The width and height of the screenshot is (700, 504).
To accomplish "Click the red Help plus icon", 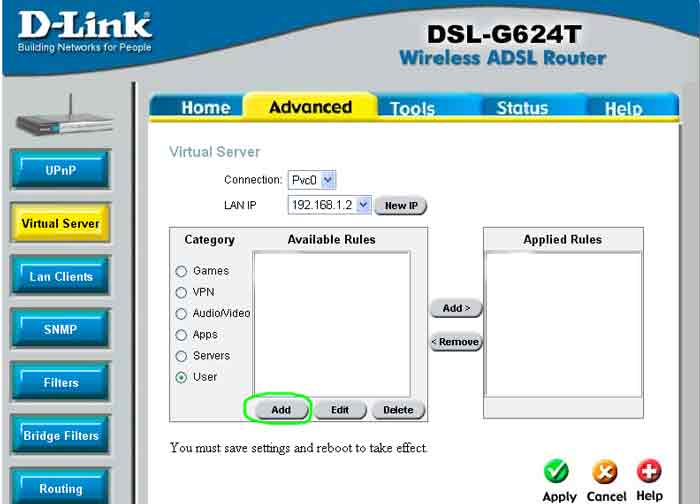I will 649,471.
